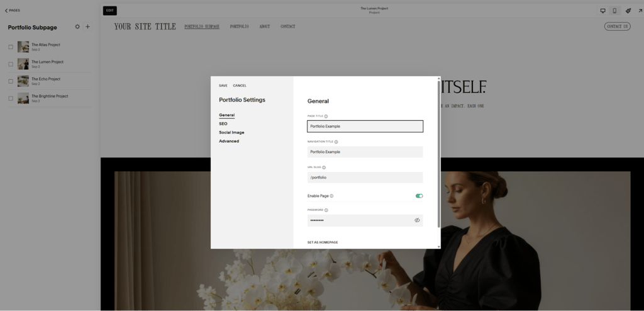Select the General settings tab
Image resolution: width=644 pixels, height=311 pixels.
point(226,115)
